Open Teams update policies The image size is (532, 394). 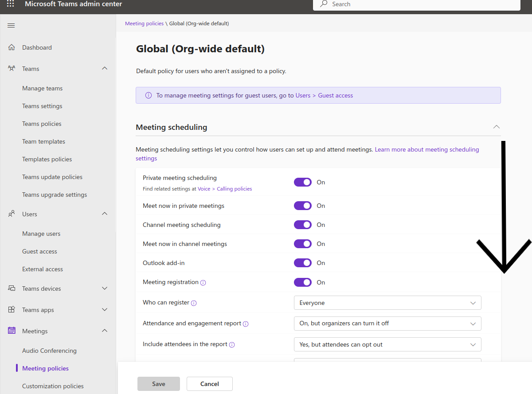pyautogui.click(x=52, y=177)
